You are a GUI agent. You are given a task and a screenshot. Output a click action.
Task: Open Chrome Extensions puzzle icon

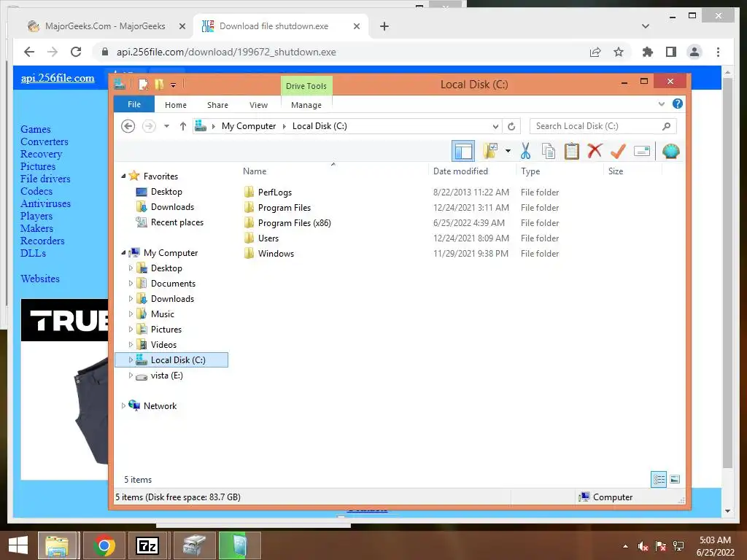pyautogui.click(x=648, y=52)
